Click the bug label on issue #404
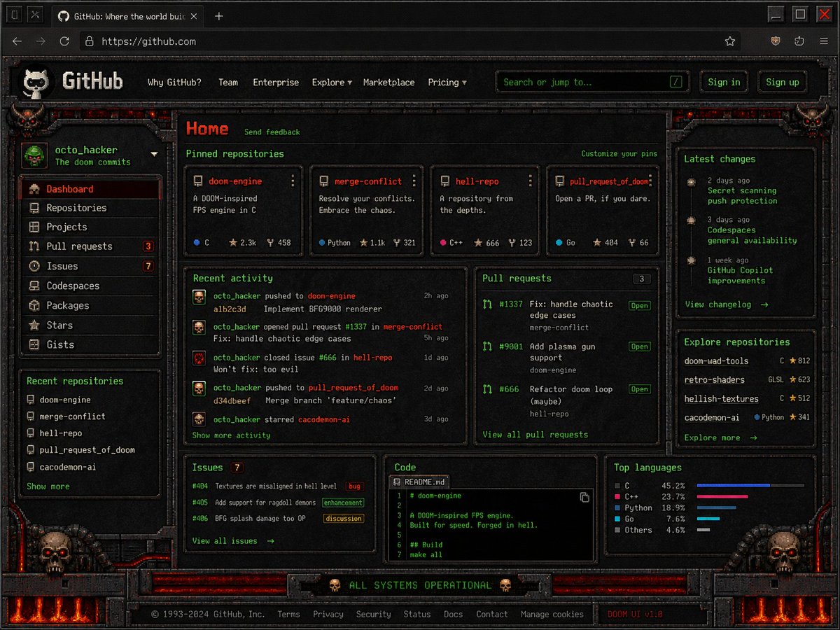This screenshot has height=630, width=840. click(x=355, y=486)
